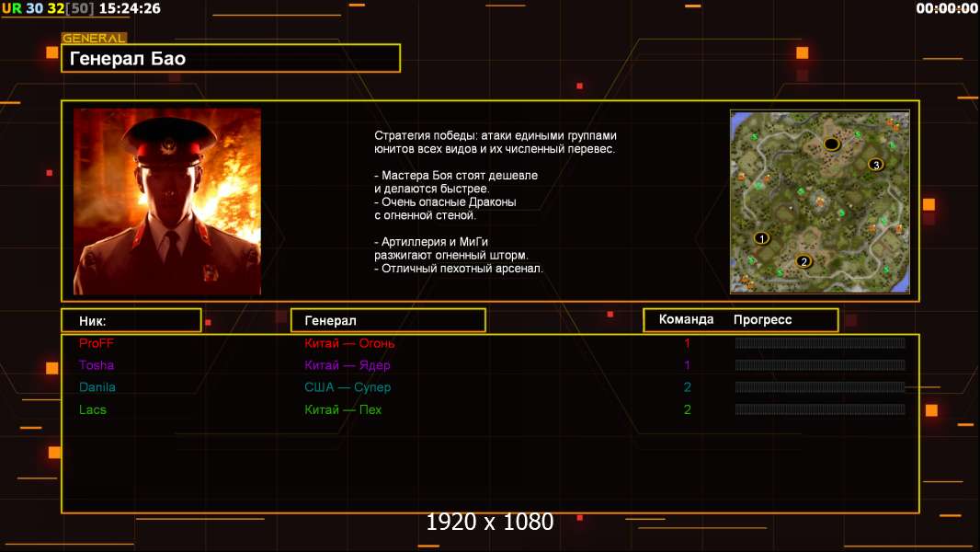The width and height of the screenshot is (980, 552).
Task: Click the 'Команда' column header
Action: point(686,319)
